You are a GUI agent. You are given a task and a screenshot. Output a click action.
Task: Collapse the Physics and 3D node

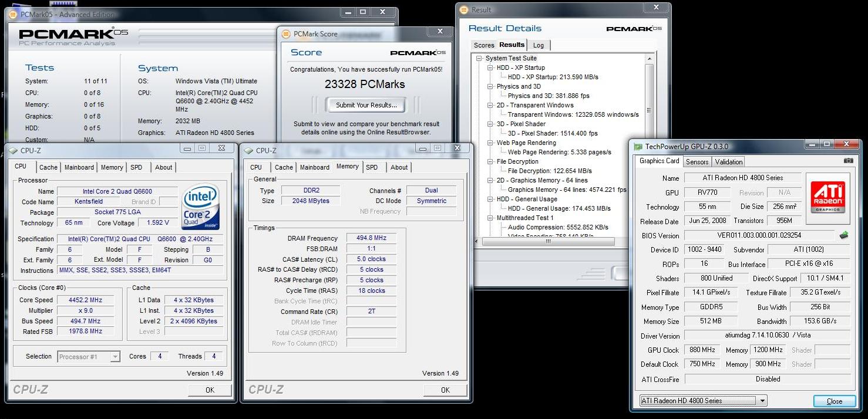click(490, 86)
